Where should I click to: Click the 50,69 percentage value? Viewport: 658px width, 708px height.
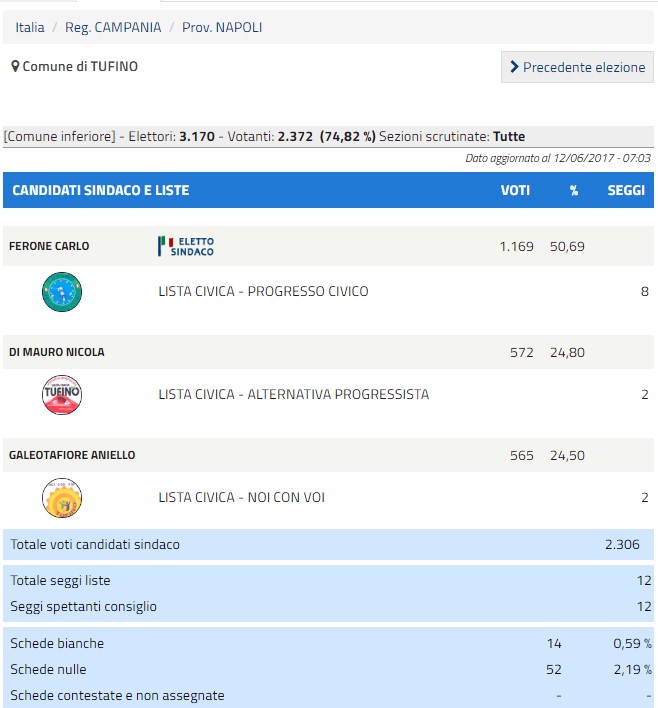(567, 246)
